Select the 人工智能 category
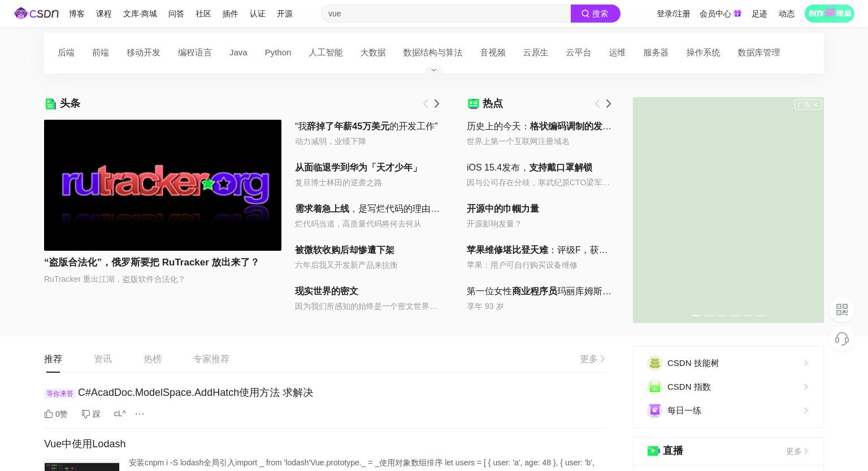 pyautogui.click(x=325, y=53)
